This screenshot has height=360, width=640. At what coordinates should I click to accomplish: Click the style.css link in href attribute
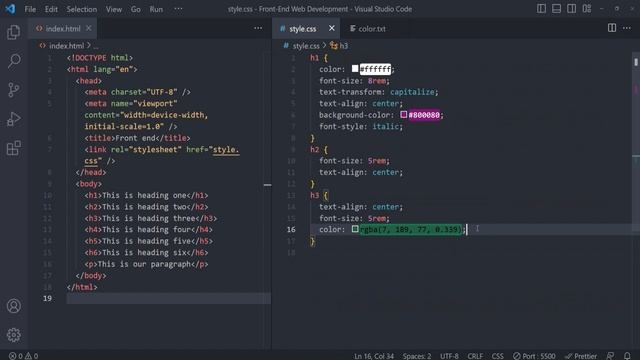pos(226,149)
